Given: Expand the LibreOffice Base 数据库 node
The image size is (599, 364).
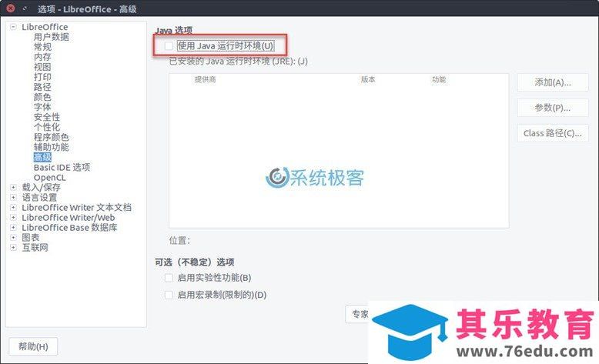Looking at the screenshot, I should coord(13,227).
